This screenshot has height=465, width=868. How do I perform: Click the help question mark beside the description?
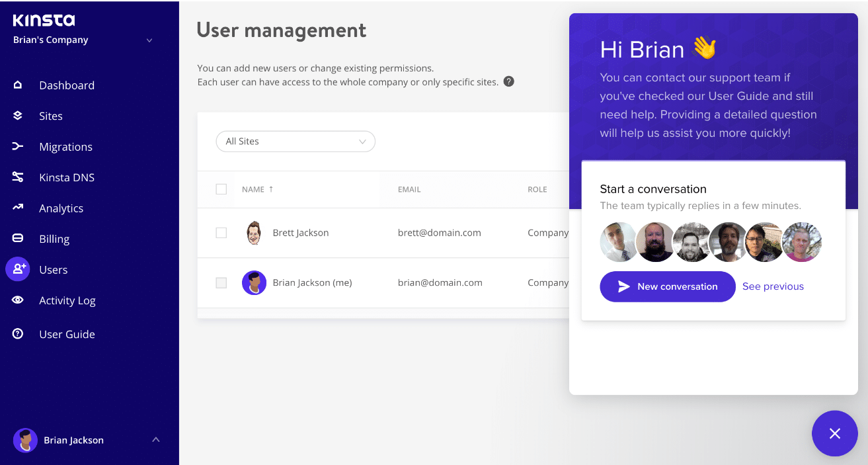508,81
